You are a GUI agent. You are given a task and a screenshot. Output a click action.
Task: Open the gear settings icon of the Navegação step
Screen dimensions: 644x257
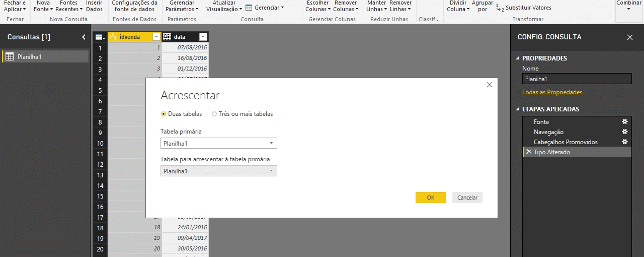(625, 132)
